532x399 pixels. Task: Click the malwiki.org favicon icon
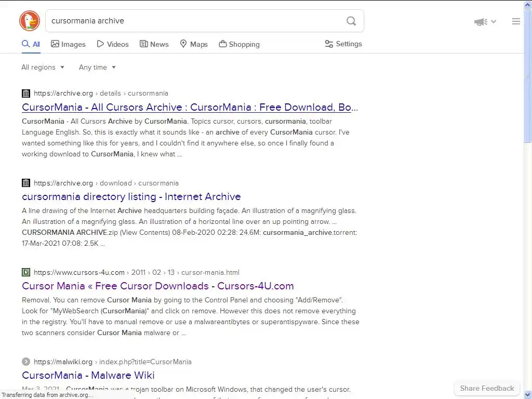coord(26,362)
